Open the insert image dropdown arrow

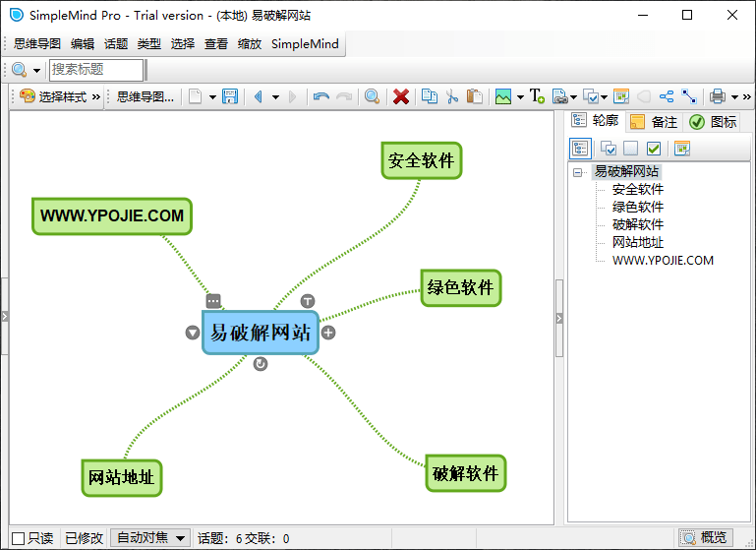[520, 97]
